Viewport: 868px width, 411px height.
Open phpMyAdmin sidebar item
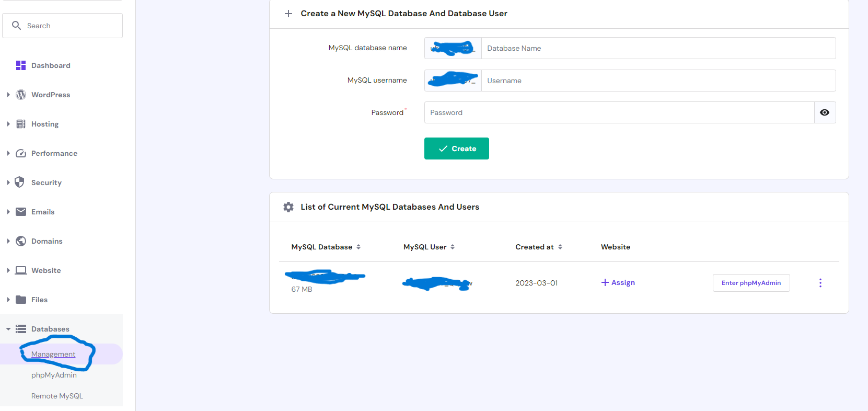54,375
